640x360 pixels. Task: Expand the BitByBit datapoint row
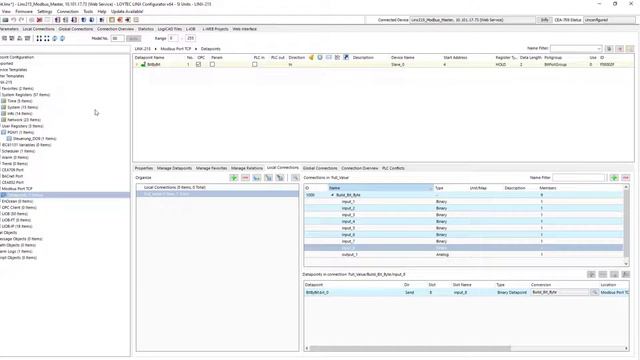click(138, 64)
